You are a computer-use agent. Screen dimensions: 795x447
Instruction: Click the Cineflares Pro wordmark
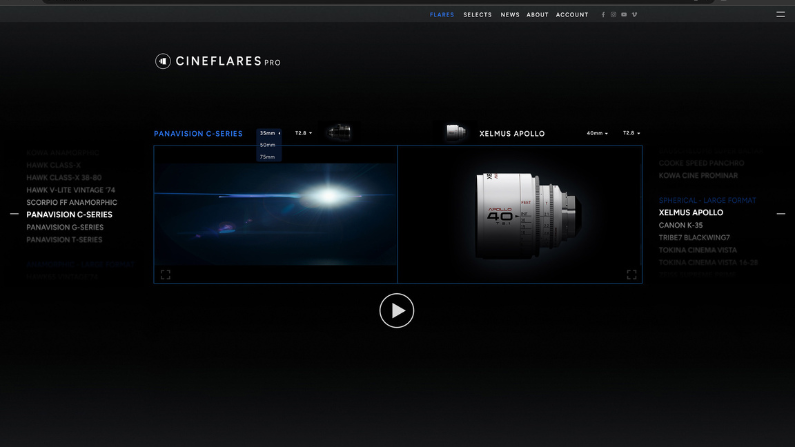click(228, 61)
